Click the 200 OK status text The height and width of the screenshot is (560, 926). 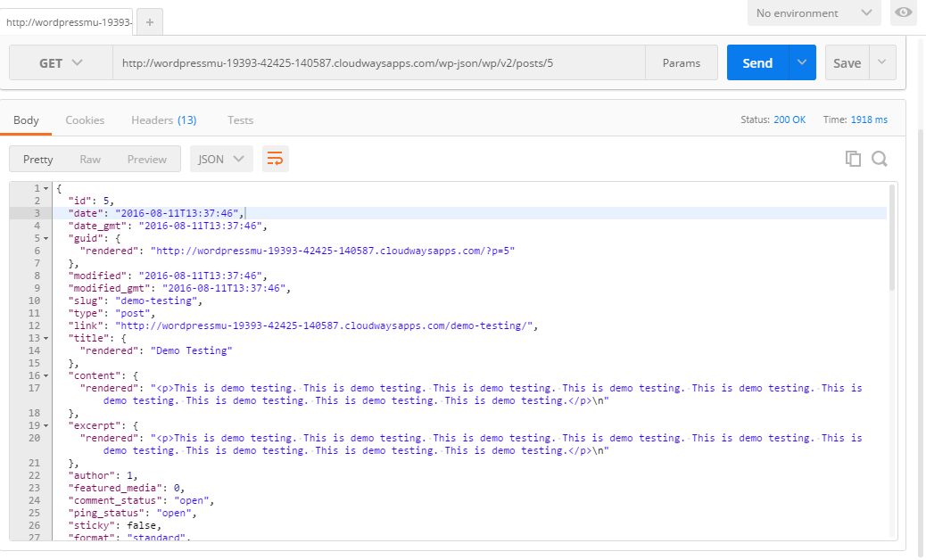coord(790,119)
